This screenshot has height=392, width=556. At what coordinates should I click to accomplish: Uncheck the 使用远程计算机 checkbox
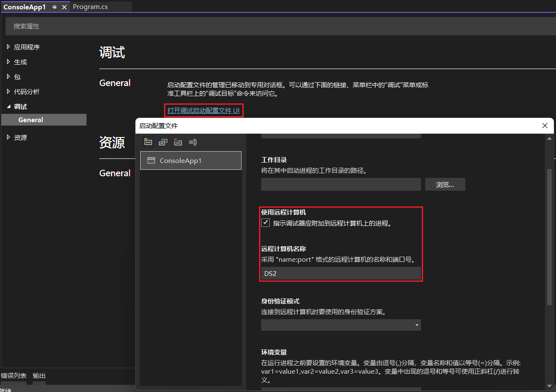tap(265, 223)
